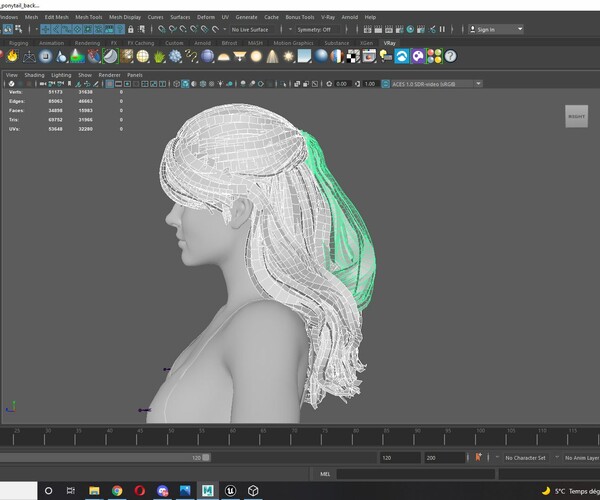This screenshot has height=500, width=600.
Task: Click the V-Ray light lister bulb icon
Action: coord(386,56)
